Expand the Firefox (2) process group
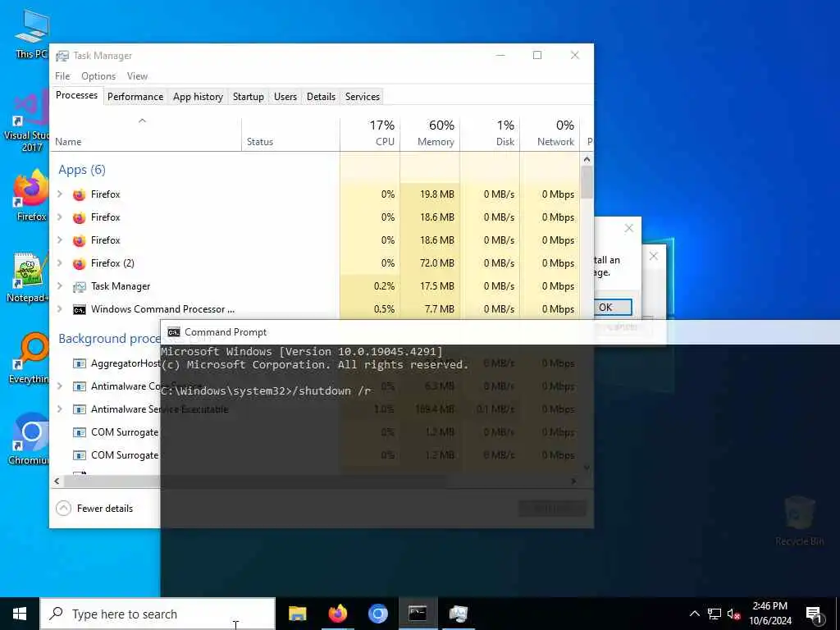840x630 pixels. point(60,263)
